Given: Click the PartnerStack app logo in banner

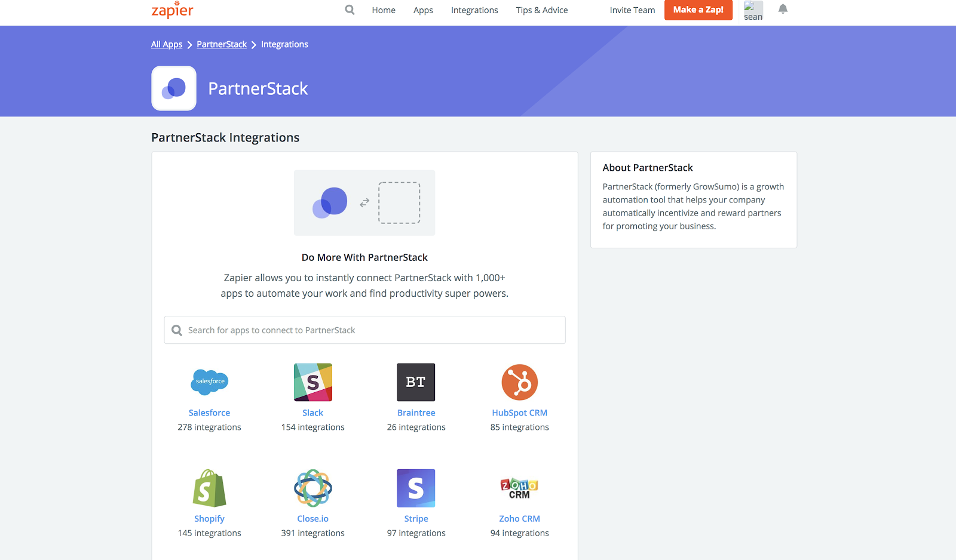Looking at the screenshot, I should pyautogui.click(x=174, y=88).
